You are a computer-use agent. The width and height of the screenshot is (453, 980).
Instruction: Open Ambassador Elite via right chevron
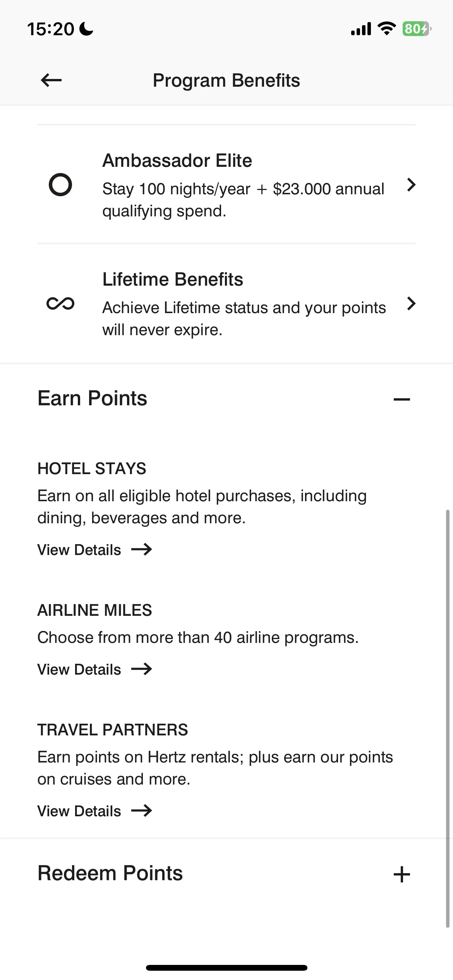click(411, 185)
